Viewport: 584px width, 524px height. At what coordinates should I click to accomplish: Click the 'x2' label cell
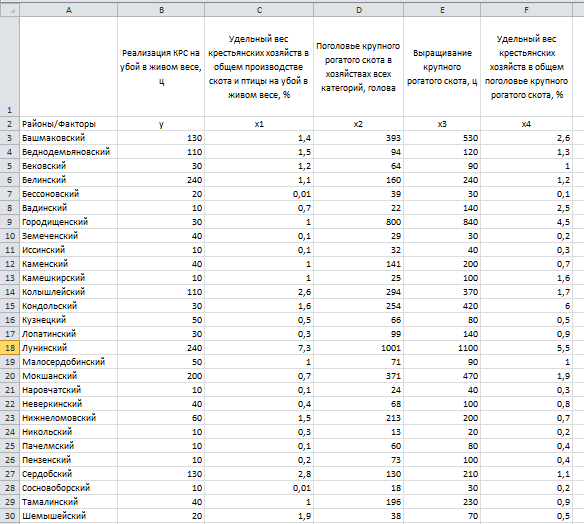pos(358,124)
